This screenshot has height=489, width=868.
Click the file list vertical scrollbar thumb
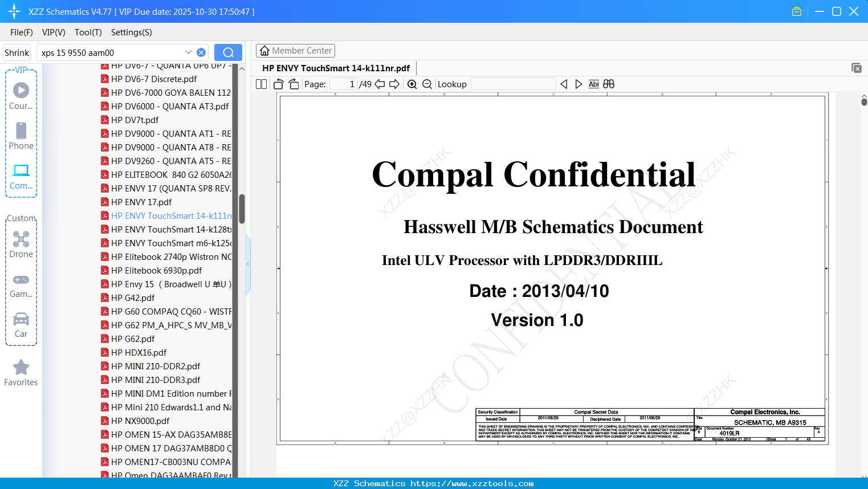(x=242, y=209)
